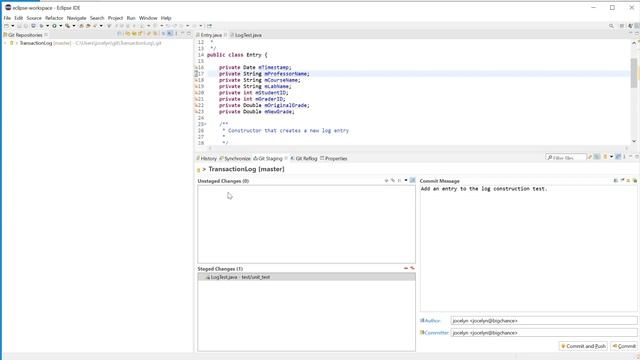This screenshot has height=360, width=640.
Task: Click the editor vertical scrollbar thumb
Action: (634, 73)
